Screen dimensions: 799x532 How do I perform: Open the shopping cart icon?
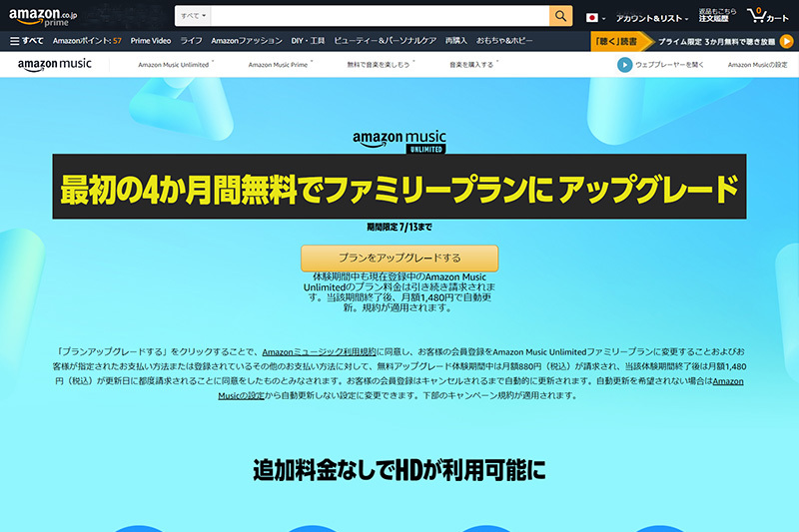[x=767, y=17]
